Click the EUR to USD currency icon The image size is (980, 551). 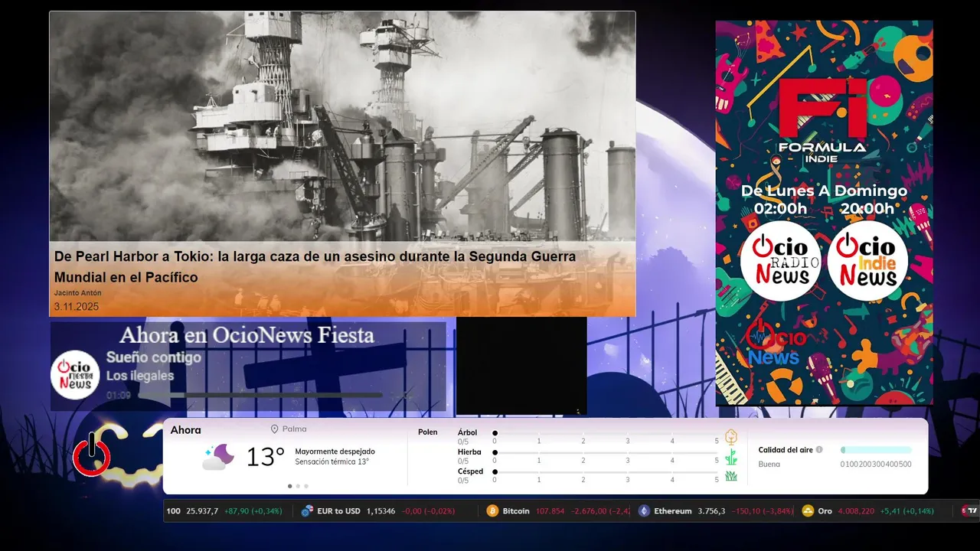click(x=308, y=511)
